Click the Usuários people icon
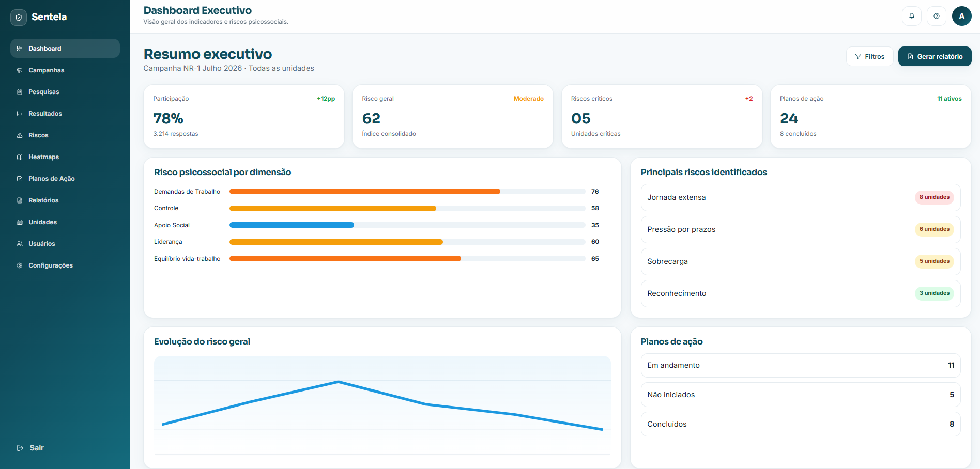Image resolution: width=980 pixels, height=469 pixels. [x=20, y=244]
